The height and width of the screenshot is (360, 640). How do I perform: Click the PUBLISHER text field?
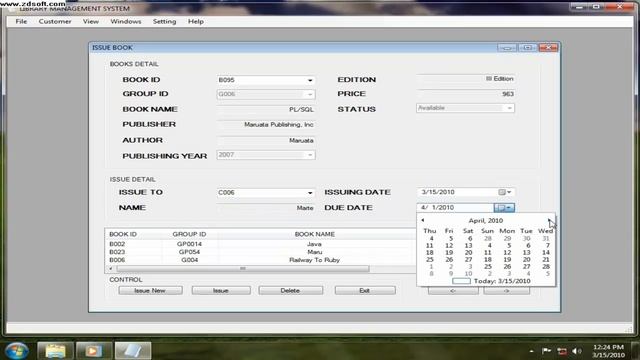[266, 124]
